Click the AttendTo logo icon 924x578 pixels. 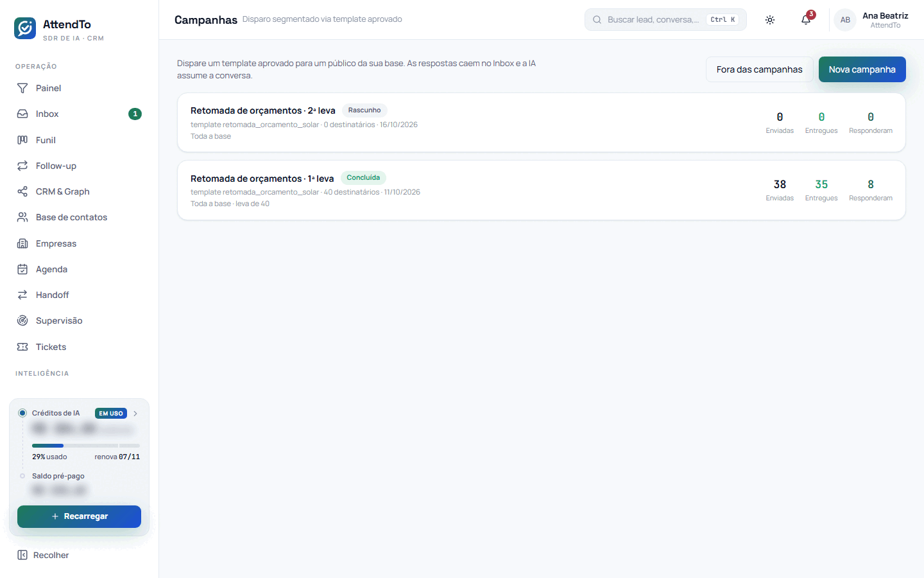(25, 28)
